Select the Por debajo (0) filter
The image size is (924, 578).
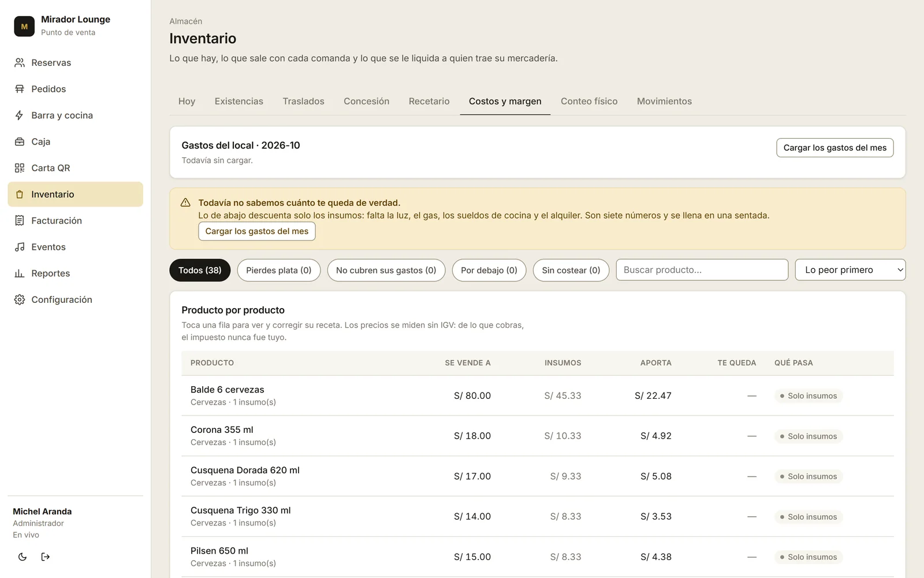pos(489,270)
